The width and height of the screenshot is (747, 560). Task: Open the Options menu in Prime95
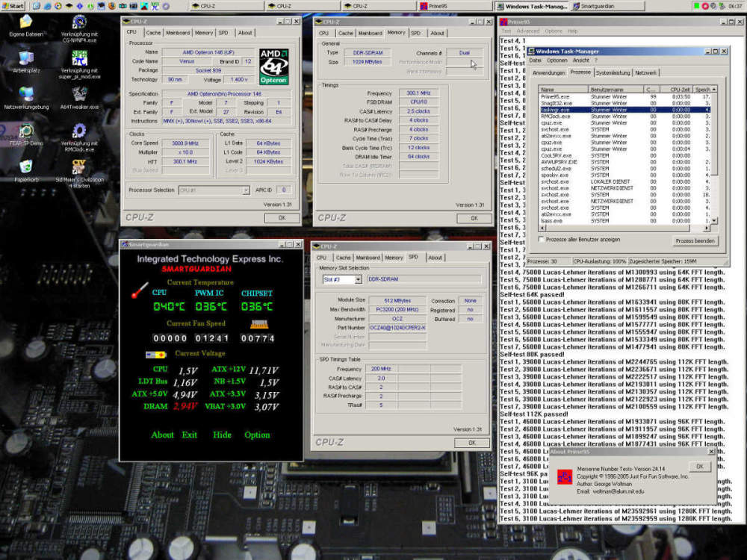554,31
